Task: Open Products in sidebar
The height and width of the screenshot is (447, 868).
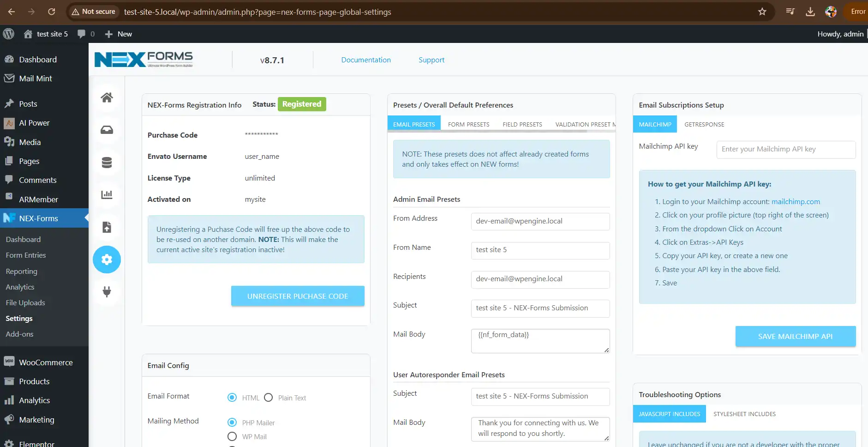Action: tap(34, 381)
